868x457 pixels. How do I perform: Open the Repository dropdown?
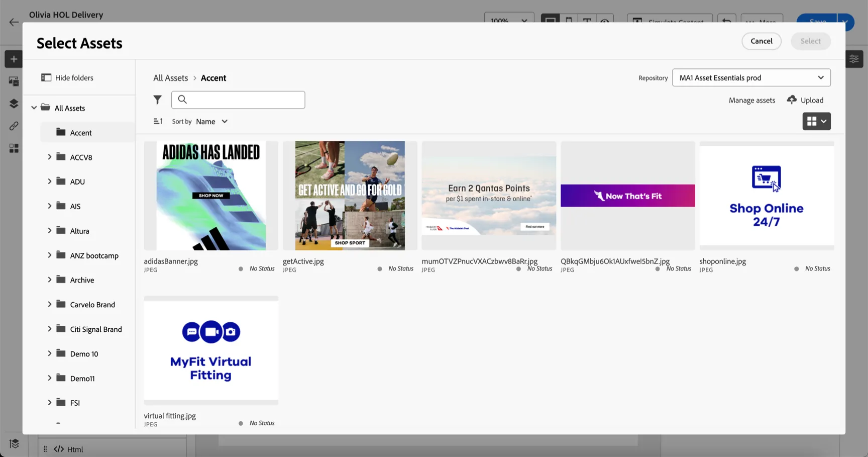(x=751, y=77)
